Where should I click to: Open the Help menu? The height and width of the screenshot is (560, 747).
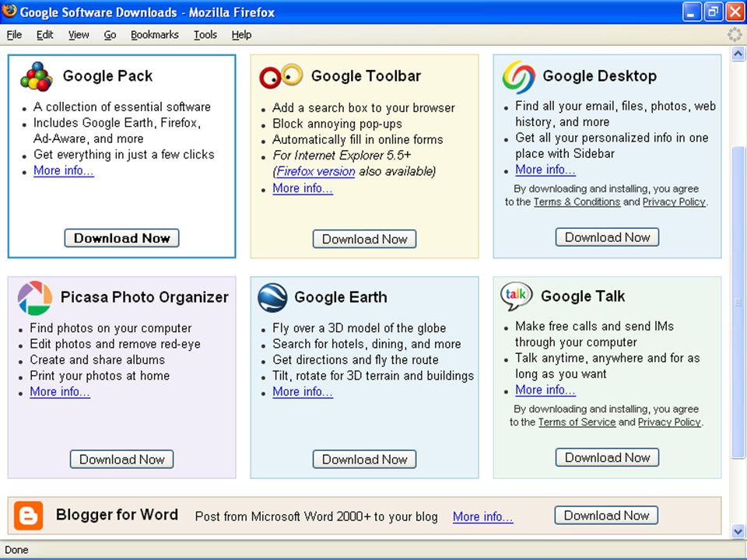click(x=241, y=35)
